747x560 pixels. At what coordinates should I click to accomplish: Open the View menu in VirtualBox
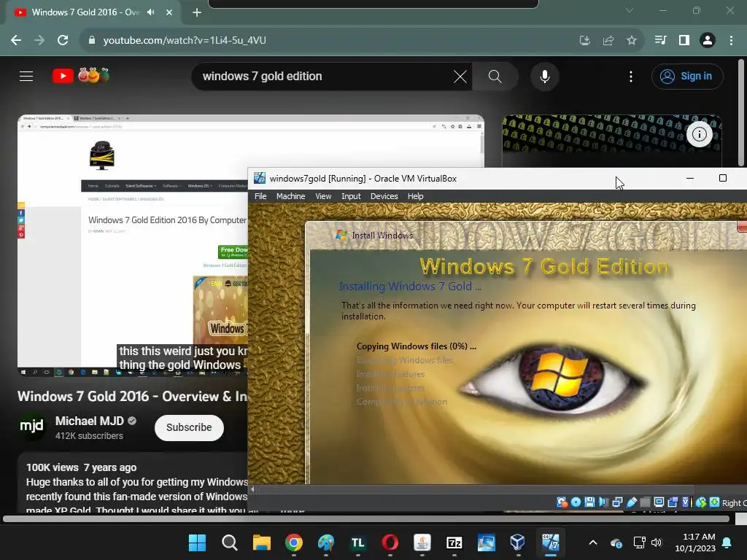323,196
